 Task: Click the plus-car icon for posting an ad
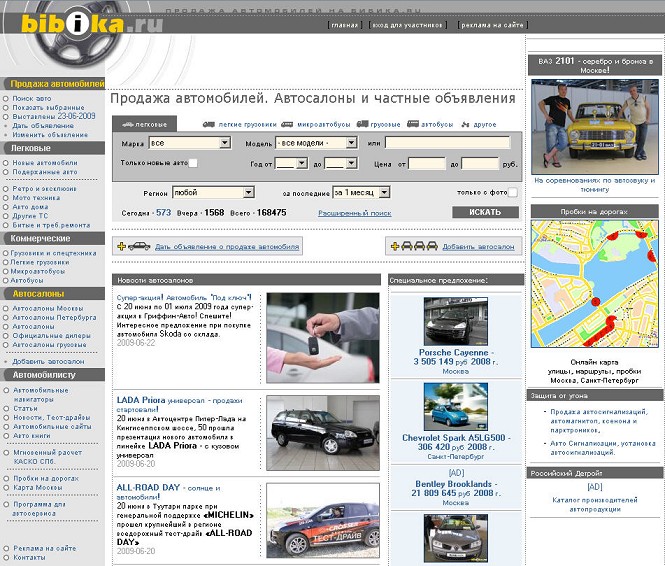pyautogui.click(x=134, y=246)
